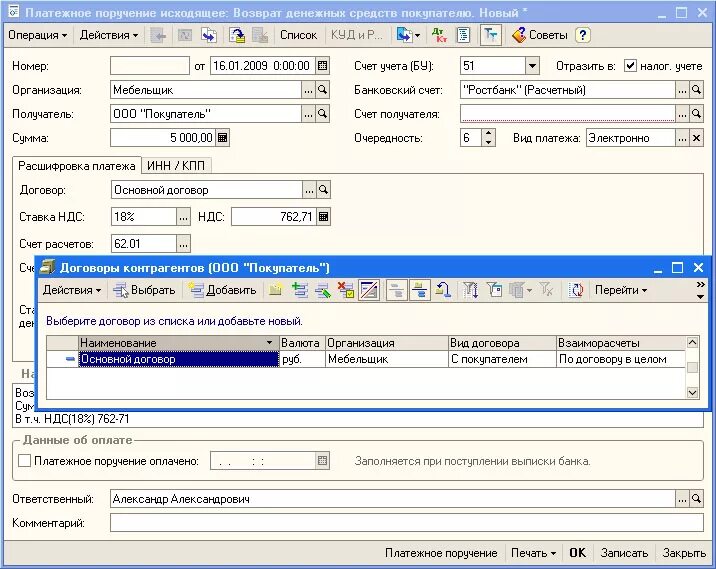
Task: Toggle the edit-in-dialog mode icon
Action: pyautogui.click(x=369, y=290)
